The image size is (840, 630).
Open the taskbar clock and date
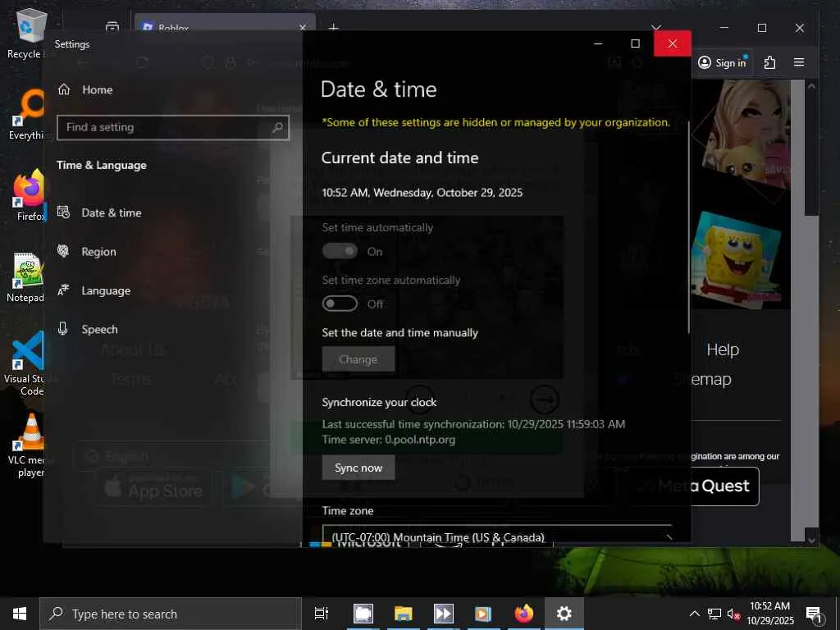769,614
